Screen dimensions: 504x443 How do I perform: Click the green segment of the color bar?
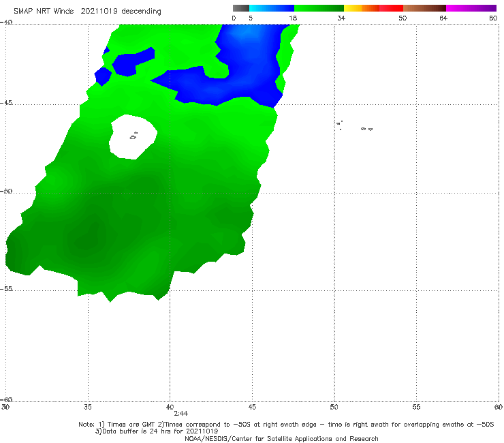tap(319, 8)
